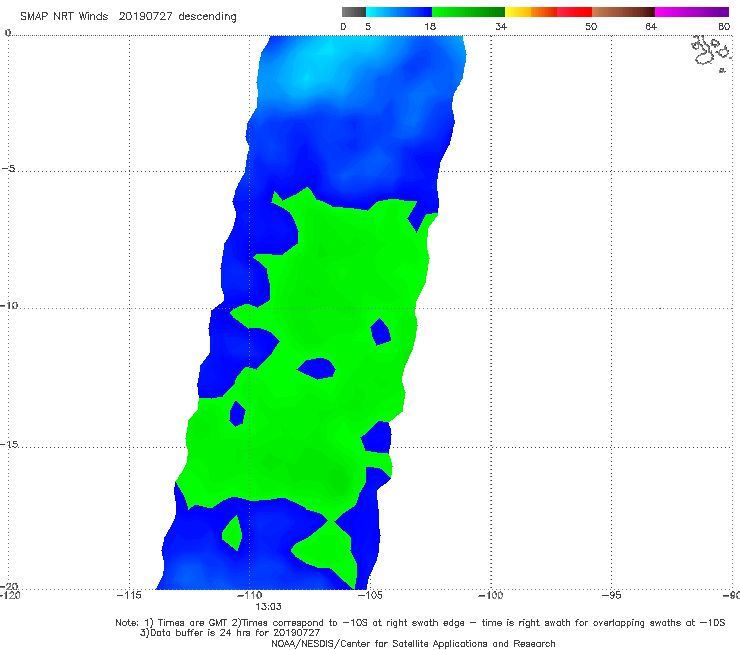This screenshot has height=650, width=740.
Task: Click the '50' color bar scale label
Action: tap(591, 27)
